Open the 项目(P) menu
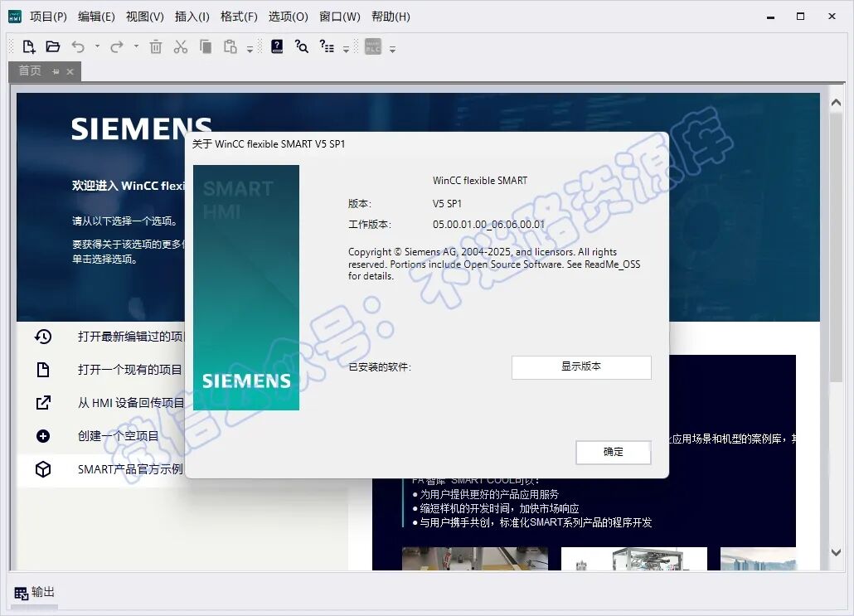Screen dimensions: 854x616 tap(48, 17)
